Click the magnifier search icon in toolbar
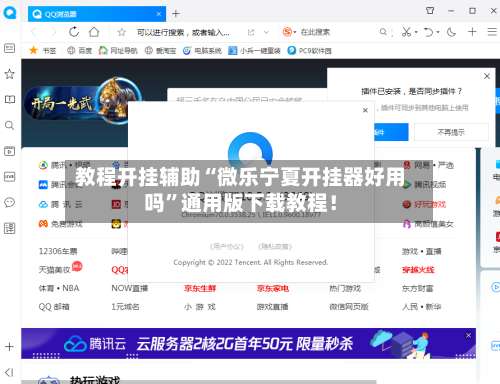The image size is (500, 384). (383, 32)
